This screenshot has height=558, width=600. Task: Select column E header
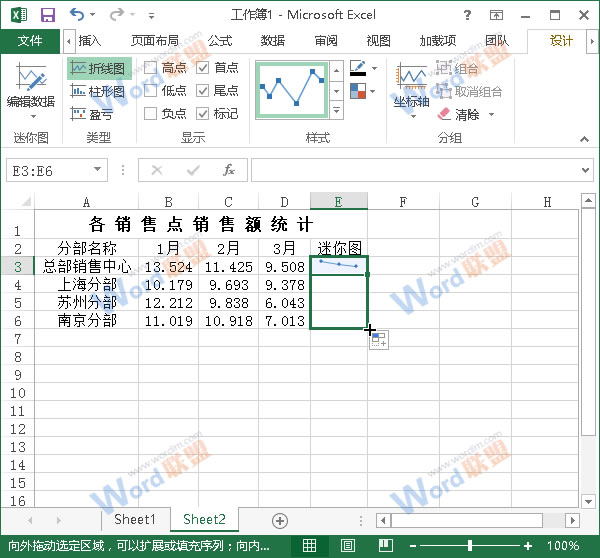pos(339,201)
